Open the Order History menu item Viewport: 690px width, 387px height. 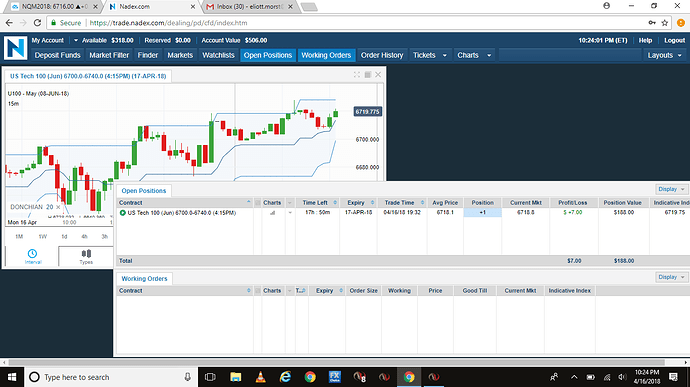382,55
